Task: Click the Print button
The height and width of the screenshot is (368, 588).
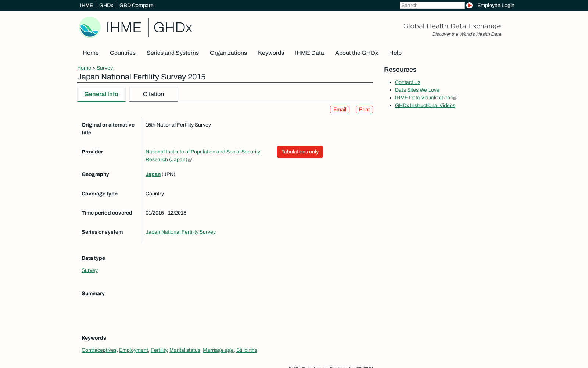Action: click(x=364, y=110)
